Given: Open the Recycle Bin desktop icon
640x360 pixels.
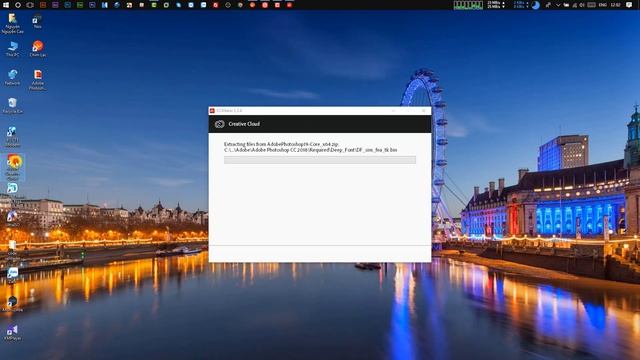Looking at the screenshot, I should point(13,105).
